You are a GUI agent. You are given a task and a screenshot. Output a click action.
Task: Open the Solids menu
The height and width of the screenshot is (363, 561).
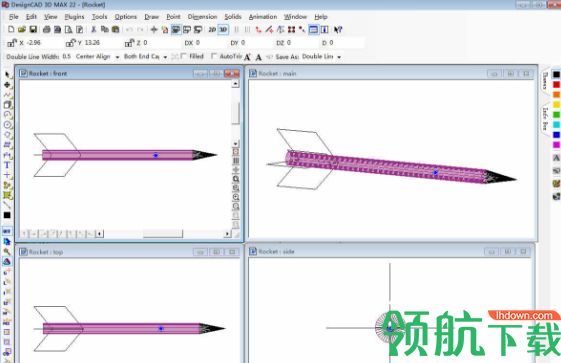(233, 17)
